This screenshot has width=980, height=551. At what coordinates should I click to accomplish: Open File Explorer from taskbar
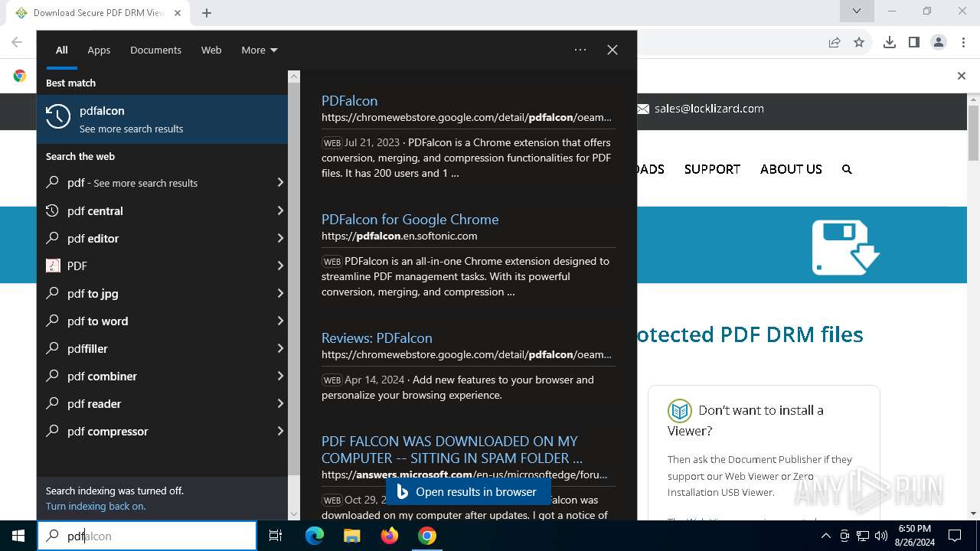pos(351,536)
